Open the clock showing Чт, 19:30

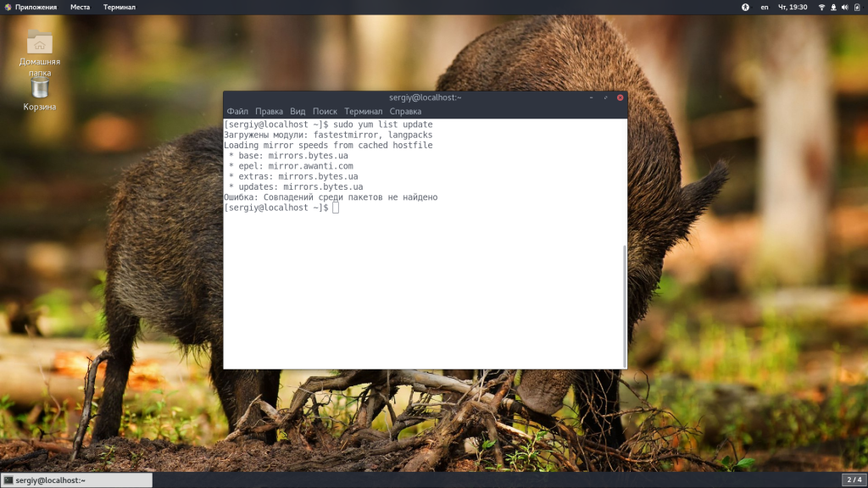pyautogui.click(x=793, y=7)
